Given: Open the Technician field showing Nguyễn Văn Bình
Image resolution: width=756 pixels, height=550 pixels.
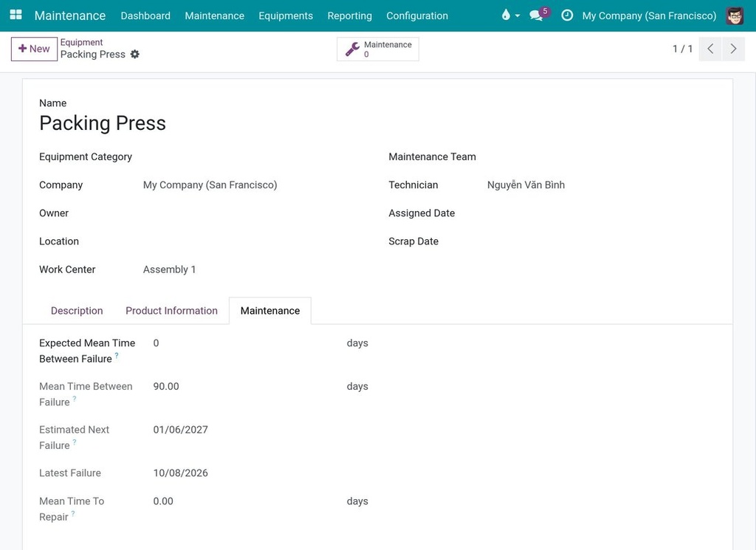Looking at the screenshot, I should click(601, 185).
